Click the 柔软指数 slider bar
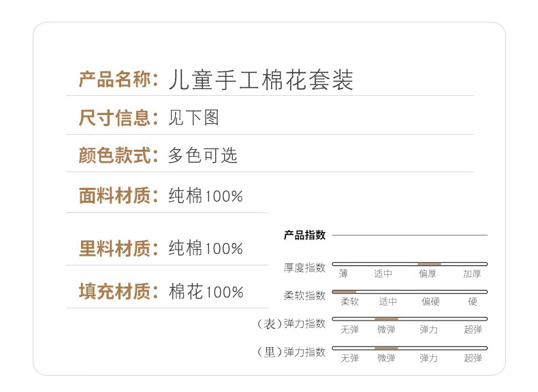The image size is (538, 392). click(409, 291)
